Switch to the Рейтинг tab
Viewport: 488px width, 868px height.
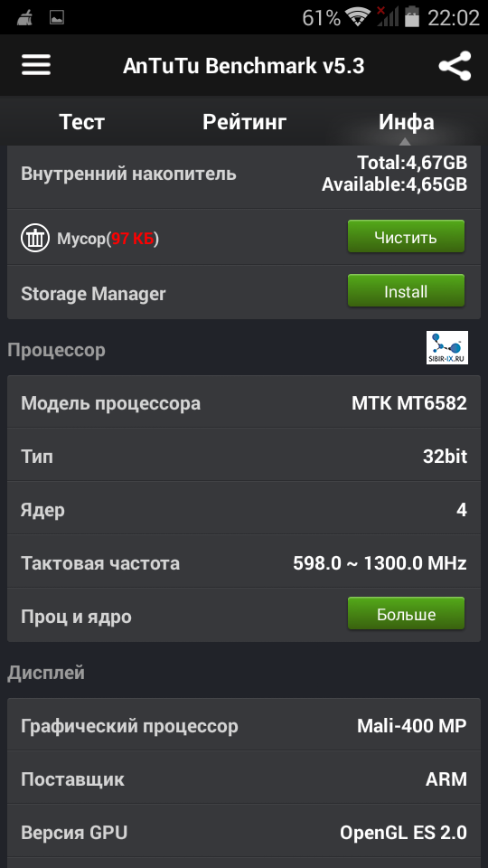(x=245, y=122)
